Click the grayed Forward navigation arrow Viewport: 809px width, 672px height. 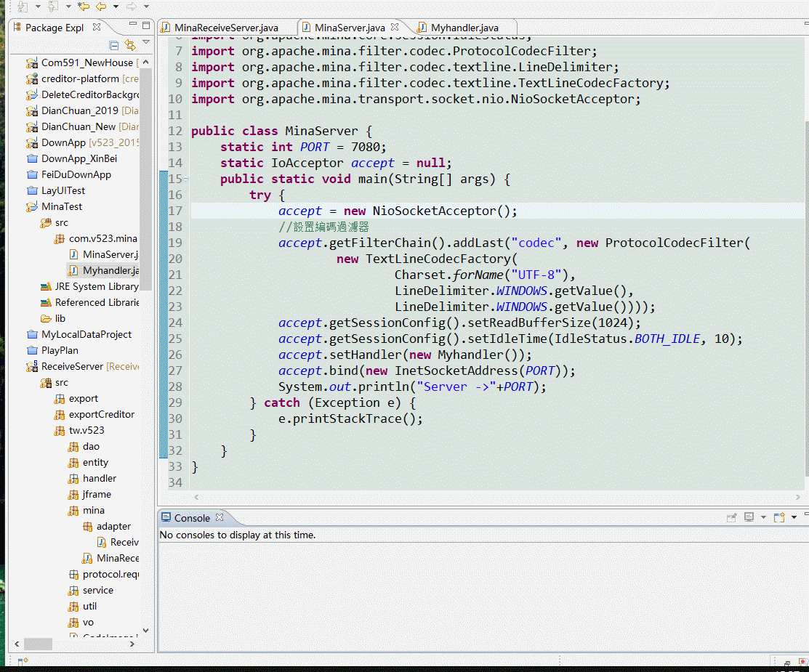pyautogui.click(x=132, y=7)
